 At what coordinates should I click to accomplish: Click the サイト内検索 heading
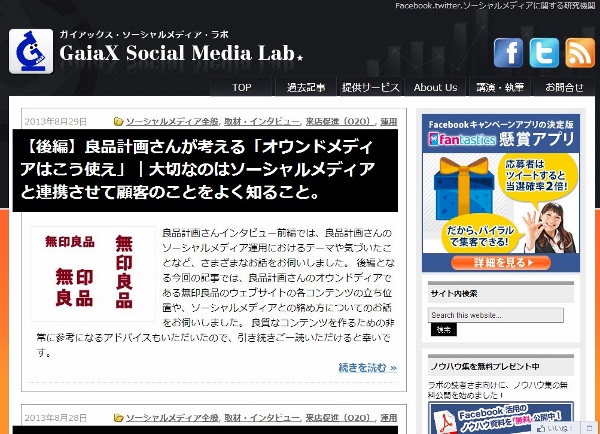pyautogui.click(x=454, y=294)
